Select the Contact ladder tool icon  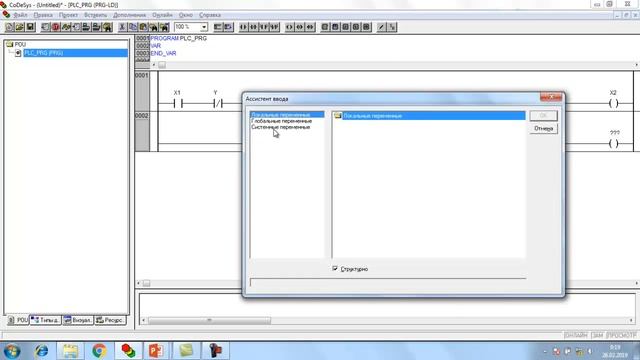point(243,27)
